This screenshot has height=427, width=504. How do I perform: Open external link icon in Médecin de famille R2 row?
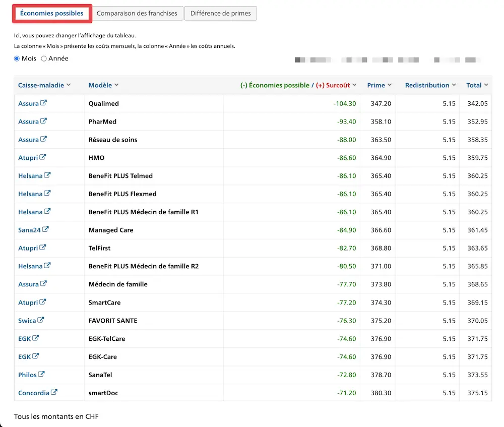pyautogui.click(x=47, y=265)
